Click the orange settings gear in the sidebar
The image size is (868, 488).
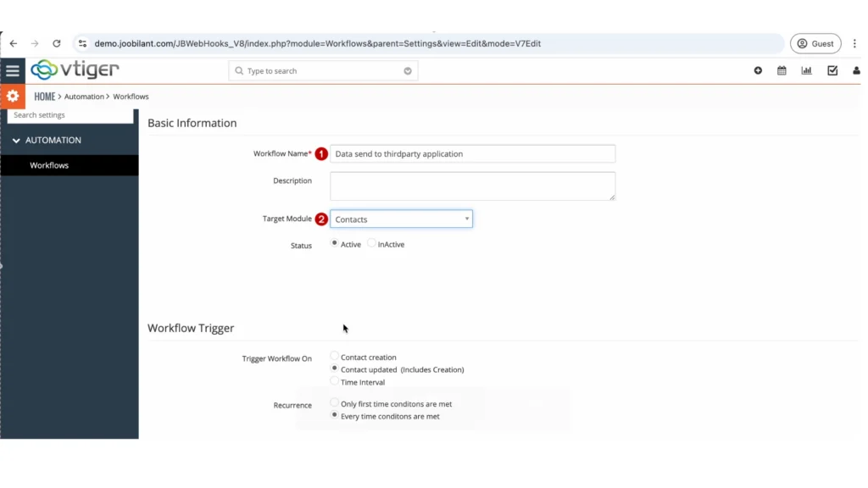coord(13,96)
